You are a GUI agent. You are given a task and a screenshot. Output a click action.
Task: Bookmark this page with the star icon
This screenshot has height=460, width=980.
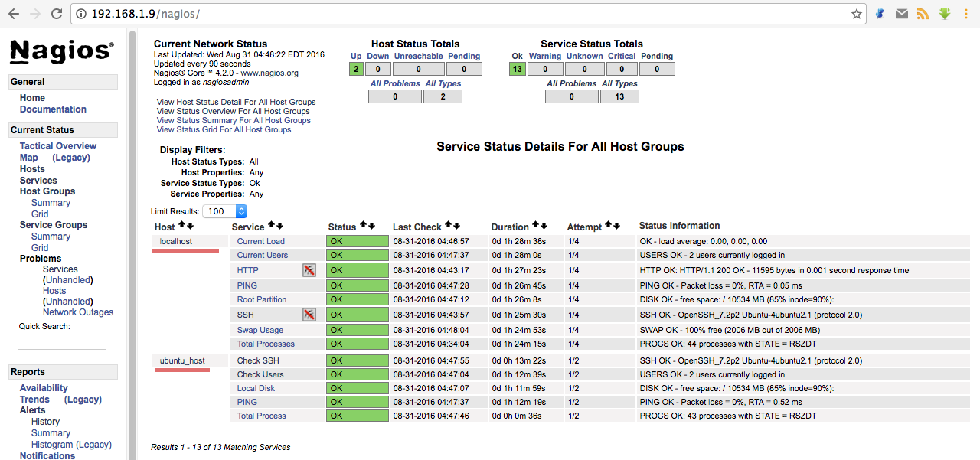[857, 14]
